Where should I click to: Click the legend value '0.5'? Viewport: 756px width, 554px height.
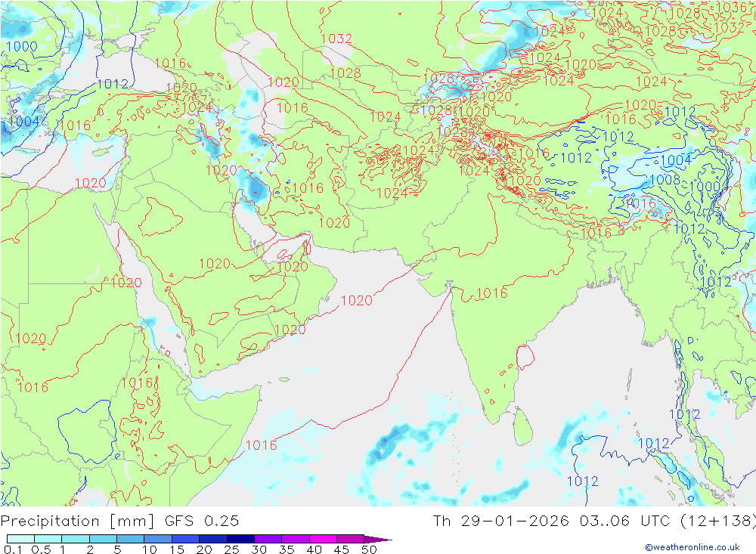click(x=41, y=549)
